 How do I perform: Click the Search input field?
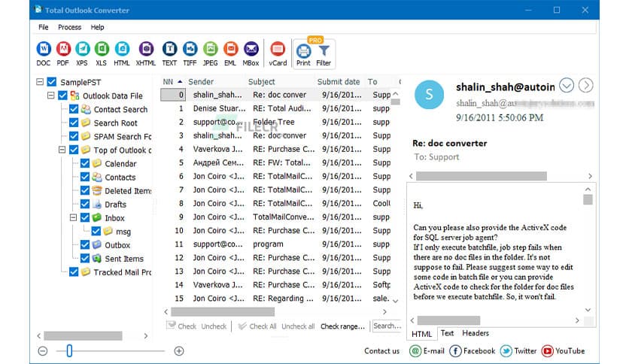tap(387, 326)
